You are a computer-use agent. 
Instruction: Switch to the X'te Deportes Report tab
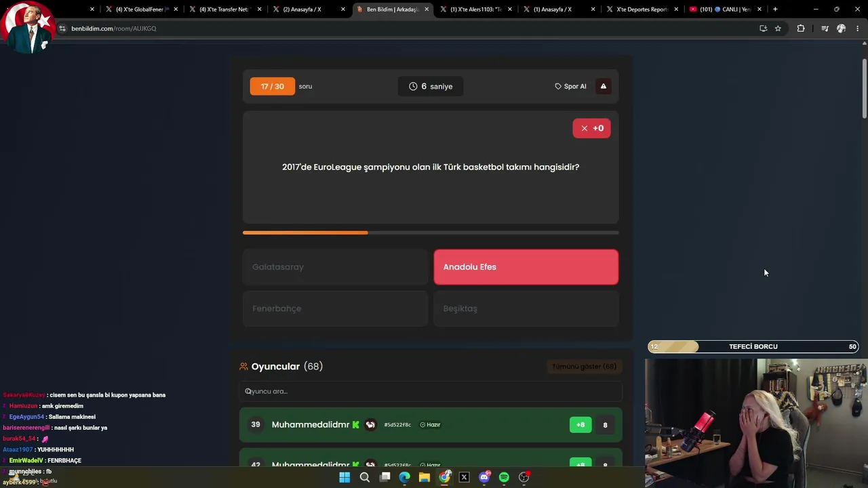coord(642,9)
